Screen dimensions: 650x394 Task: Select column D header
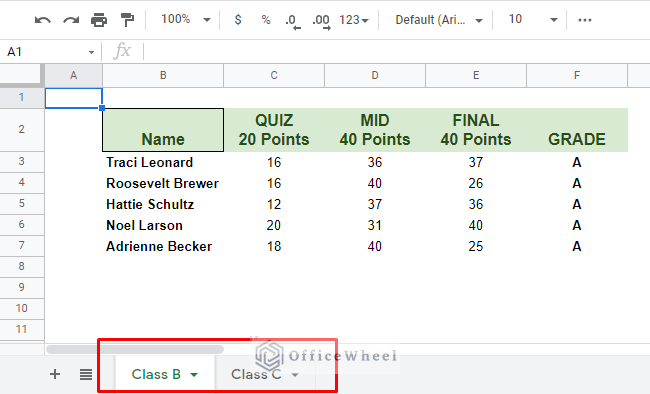click(x=375, y=75)
